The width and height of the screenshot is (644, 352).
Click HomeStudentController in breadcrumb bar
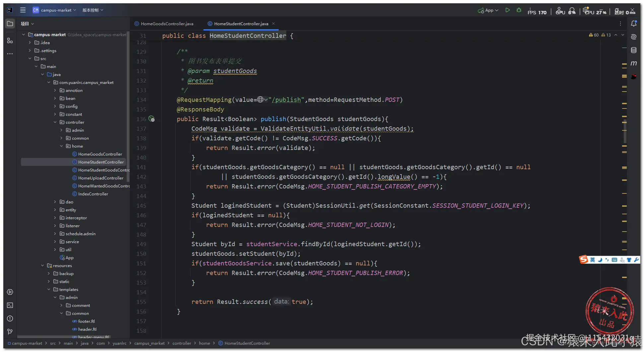tap(244, 343)
